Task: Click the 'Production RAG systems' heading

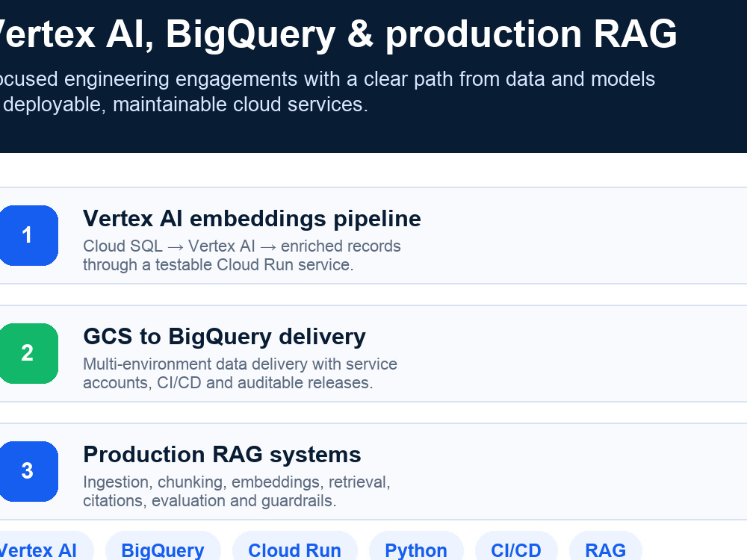Action: [222, 455]
